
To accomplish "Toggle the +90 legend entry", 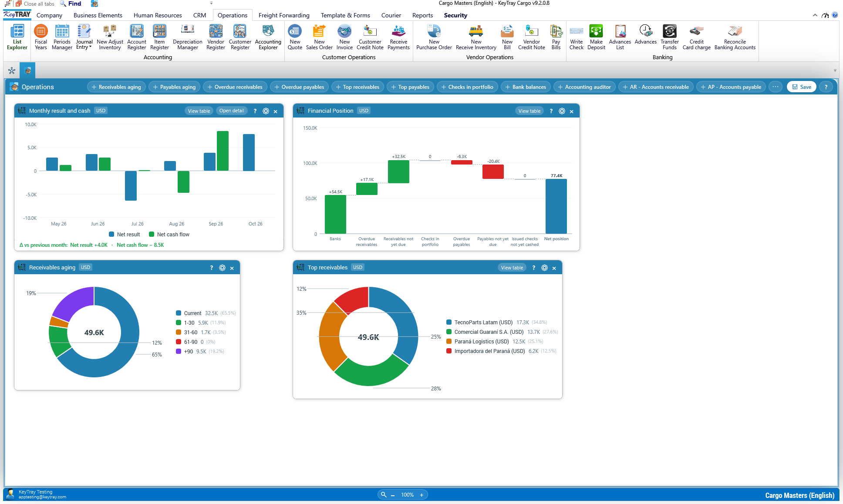I will coord(200,351).
